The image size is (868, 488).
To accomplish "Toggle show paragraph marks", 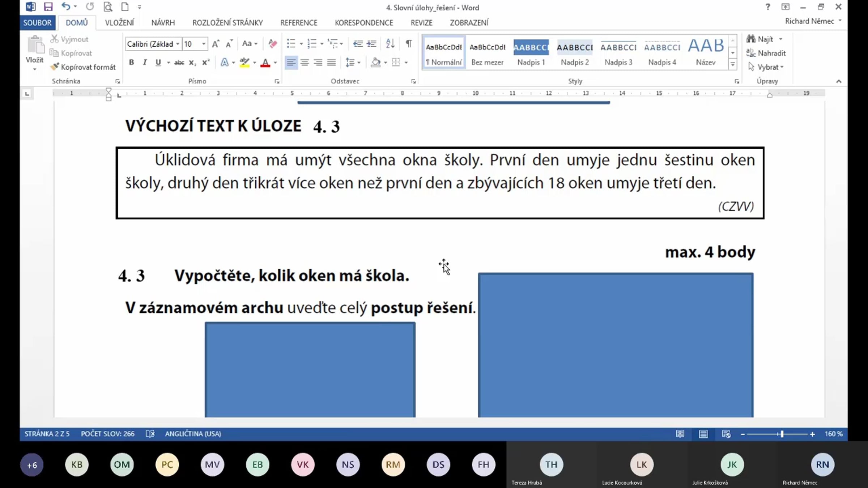I will click(409, 44).
